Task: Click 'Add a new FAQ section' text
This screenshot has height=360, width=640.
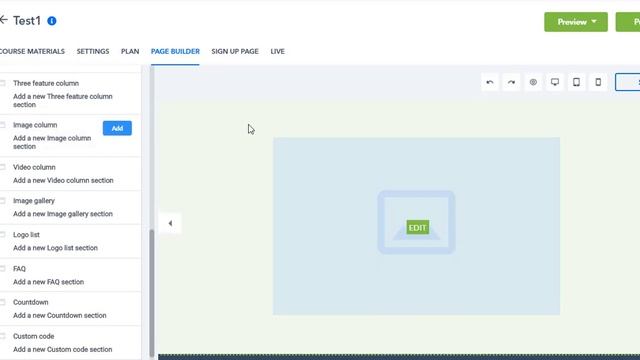Action: [49, 282]
